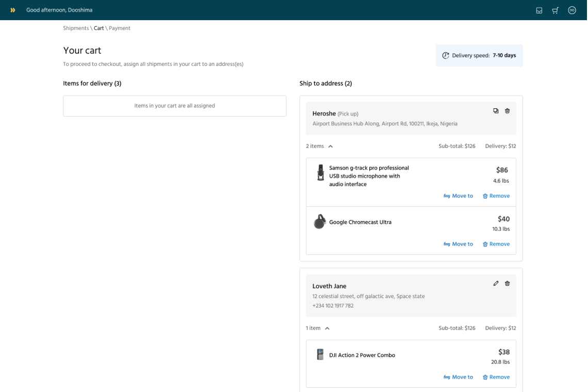Image resolution: width=588 pixels, height=392 pixels.
Task: Expand the sidebar with the double-chevron icon
Action: tap(13, 10)
